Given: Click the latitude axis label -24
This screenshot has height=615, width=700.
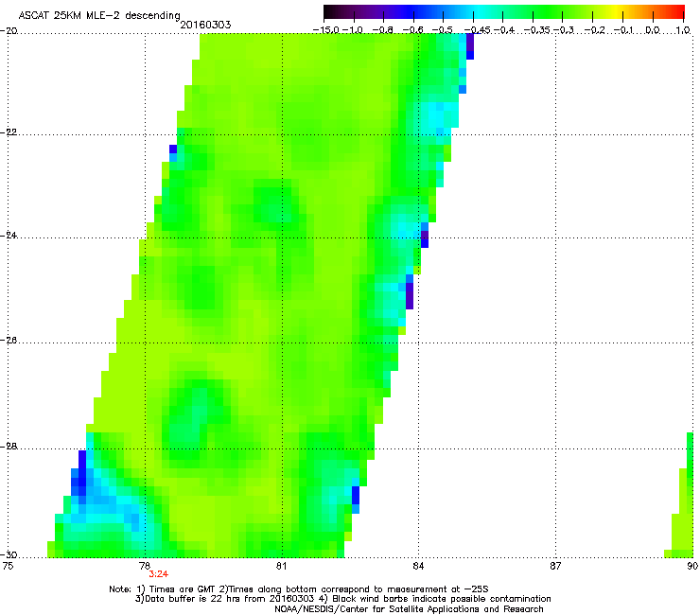Looking at the screenshot, I should (x=9, y=235).
